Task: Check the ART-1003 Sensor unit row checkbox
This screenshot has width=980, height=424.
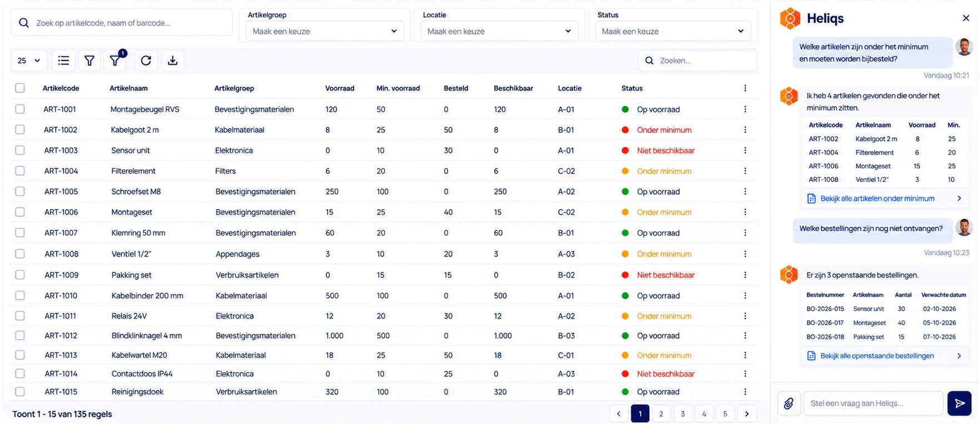Action: [20, 150]
